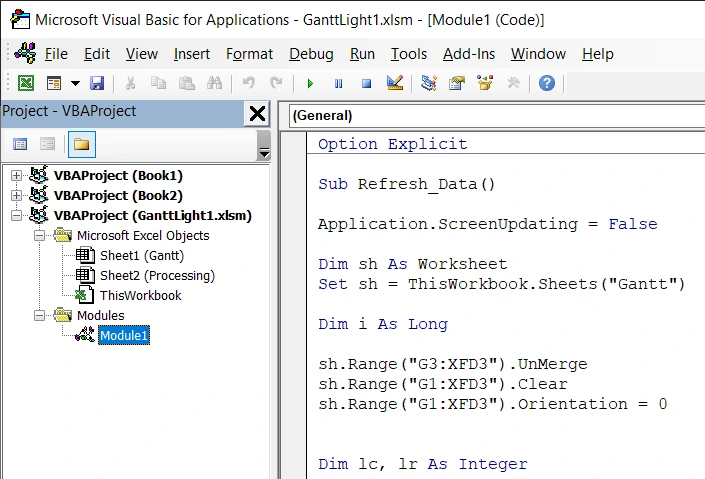705x479 pixels.
Task: Open the Insert object dropdown arrow
Action: (76, 83)
